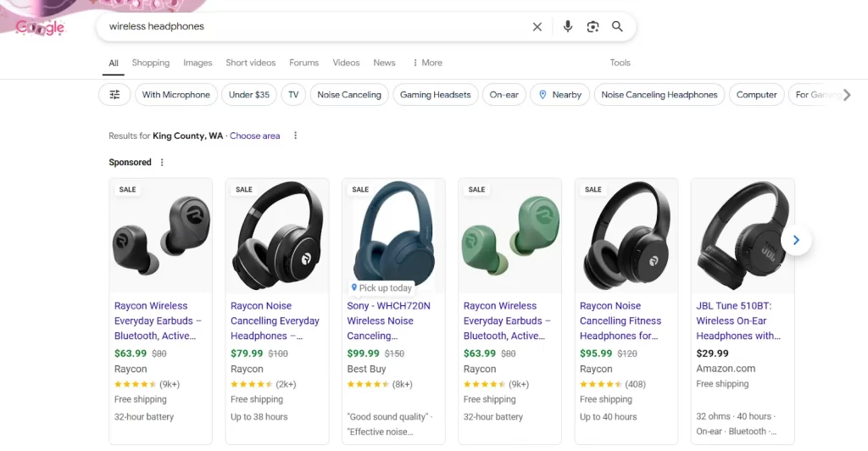Screen dimensions: 868x451
Task: Click Up to 38 hours text
Action: 259,417
